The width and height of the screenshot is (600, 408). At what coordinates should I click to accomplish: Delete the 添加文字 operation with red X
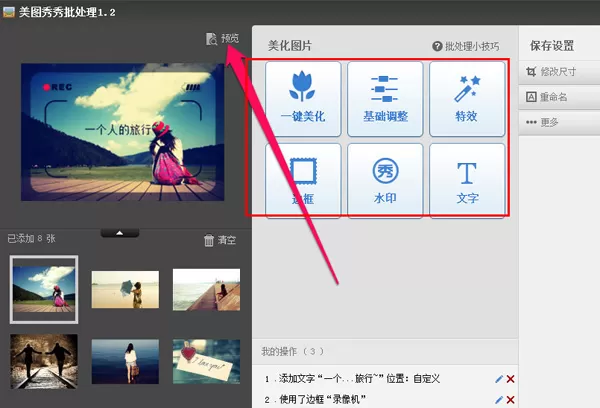tap(510, 379)
